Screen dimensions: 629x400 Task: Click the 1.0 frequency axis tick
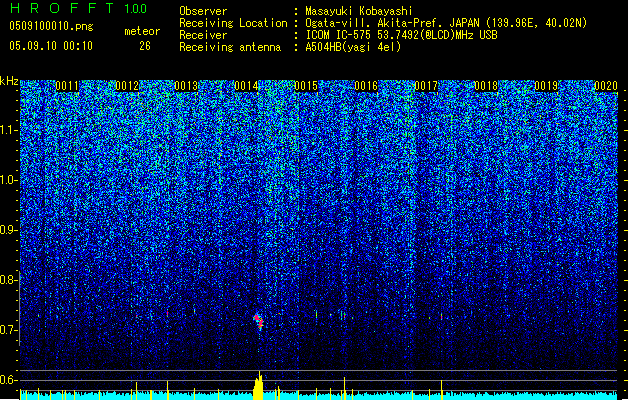point(9,180)
